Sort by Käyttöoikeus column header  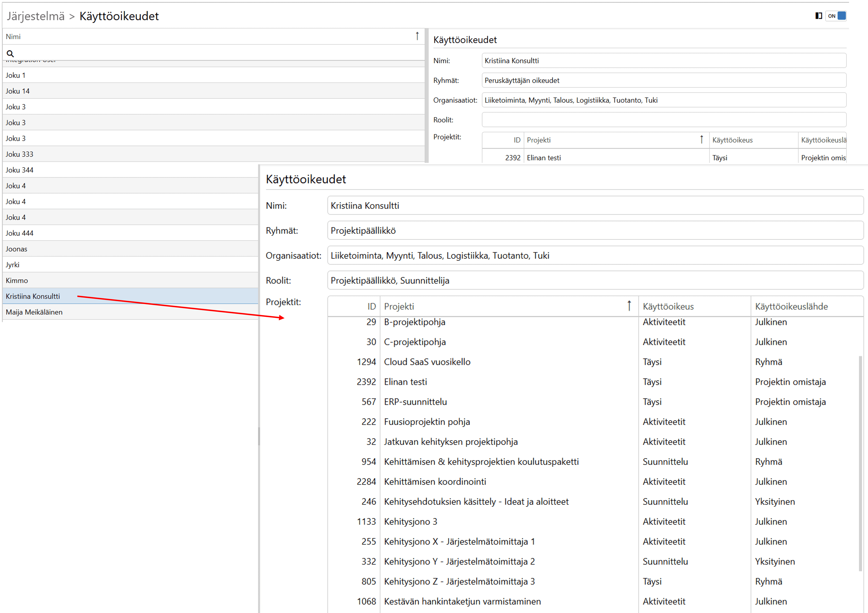668,306
